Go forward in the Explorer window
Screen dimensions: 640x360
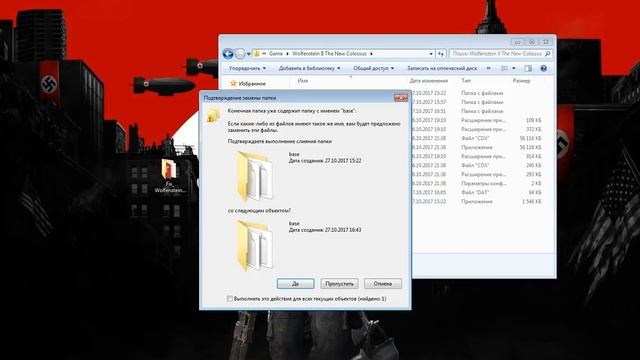(x=240, y=53)
